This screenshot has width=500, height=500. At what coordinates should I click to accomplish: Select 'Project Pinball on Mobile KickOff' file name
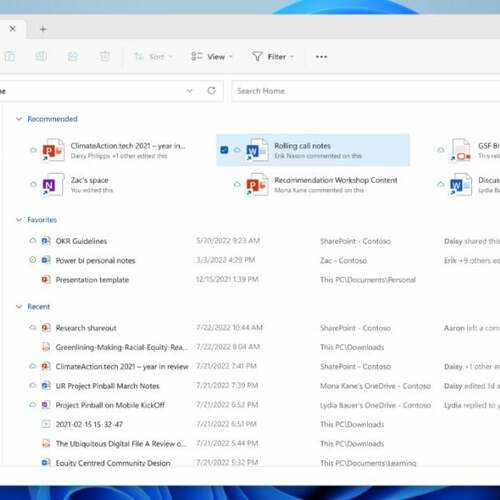(x=110, y=405)
